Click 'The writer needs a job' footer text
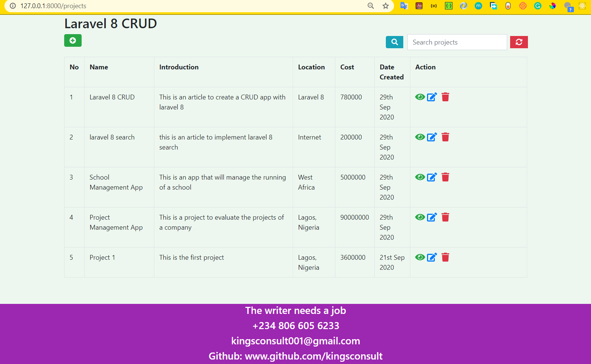This screenshot has width=591, height=364. click(x=295, y=311)
